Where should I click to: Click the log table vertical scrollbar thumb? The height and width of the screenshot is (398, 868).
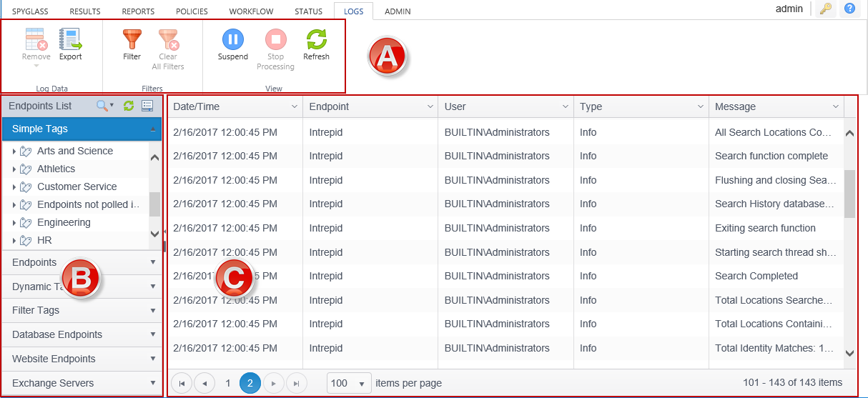[849, 193]
